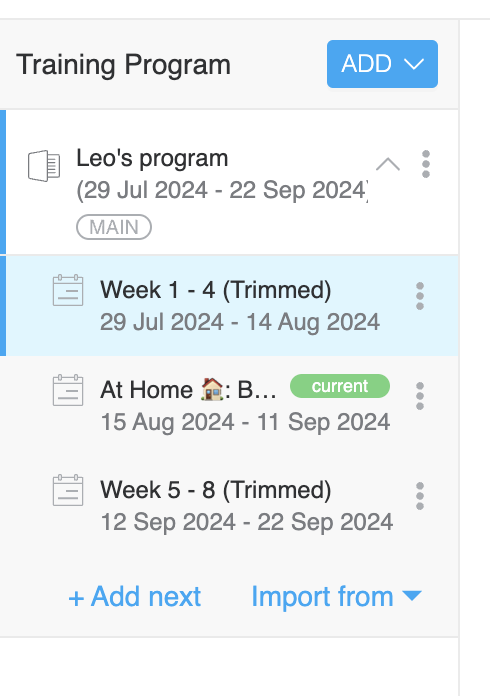Open the three-dot menu for At Home phase

[x=420, y=396]
